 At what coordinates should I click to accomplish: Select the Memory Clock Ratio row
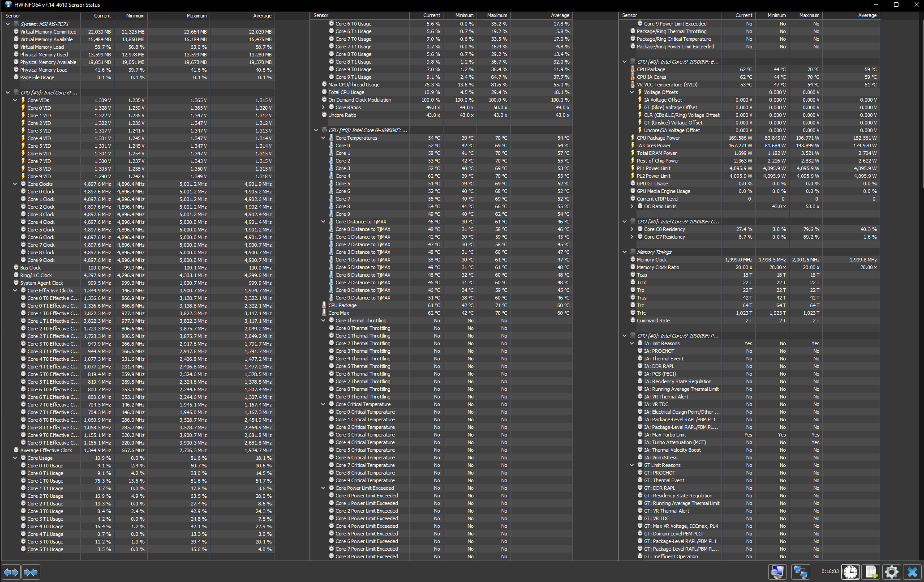[658, 267]
